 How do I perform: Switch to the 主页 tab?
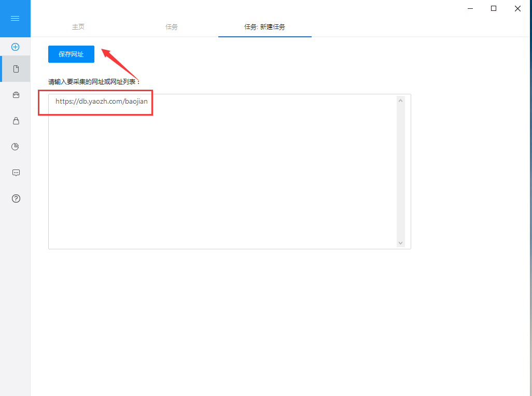point(78,27)
